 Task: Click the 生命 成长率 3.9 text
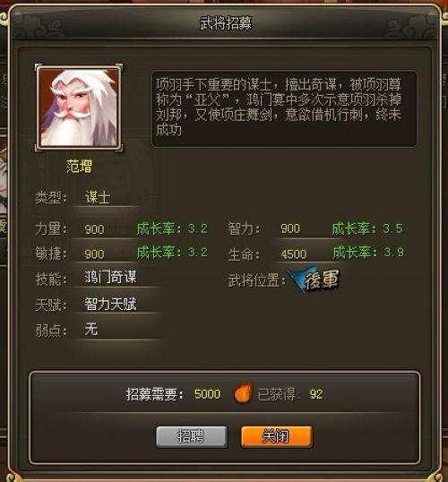pyautogui.click(x=368, y=253)
